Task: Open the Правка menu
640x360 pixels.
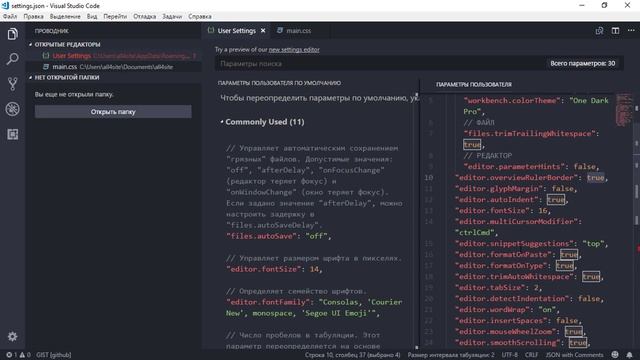Action: point(33,16)
